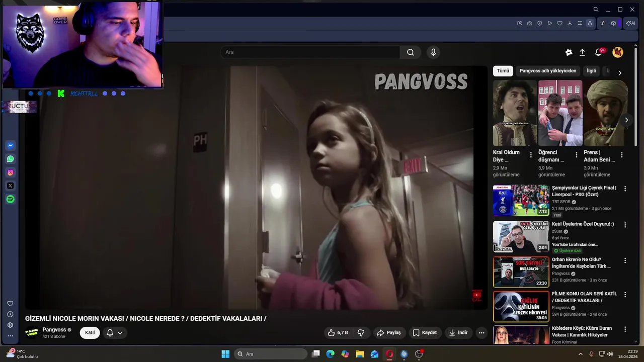Open browser downloads icon

click(x=570, y=23)
